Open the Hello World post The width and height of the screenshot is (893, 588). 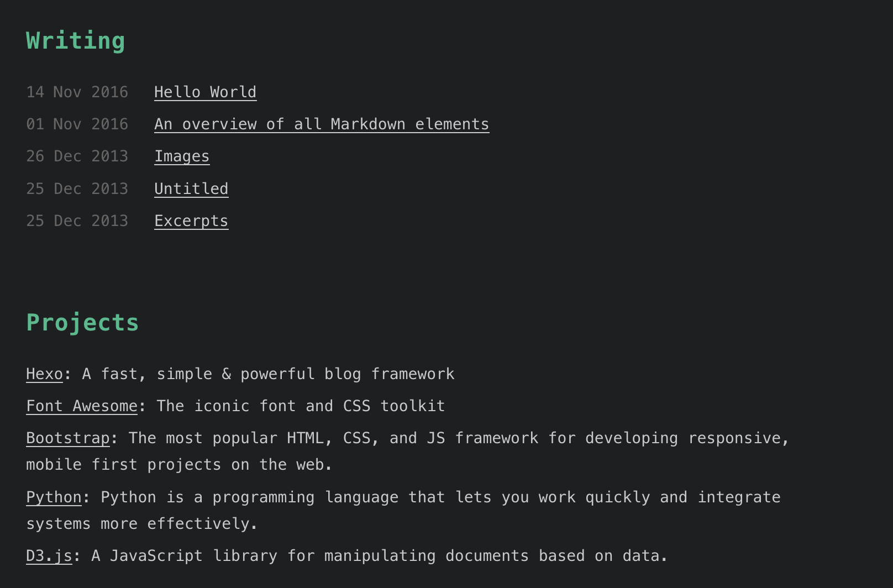(205, 92)
